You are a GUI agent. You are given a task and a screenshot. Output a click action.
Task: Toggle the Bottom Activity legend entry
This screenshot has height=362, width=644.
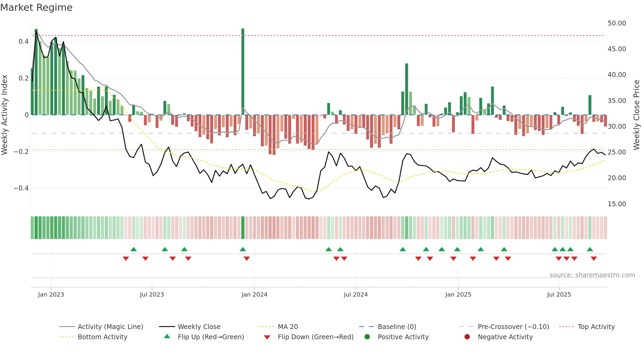pos(93,337)
